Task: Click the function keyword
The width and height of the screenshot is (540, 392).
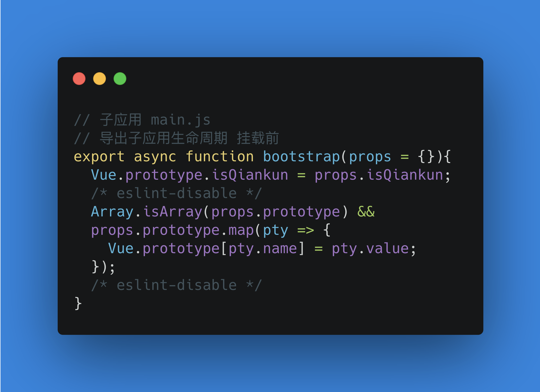Action: (x=219, y=156)
